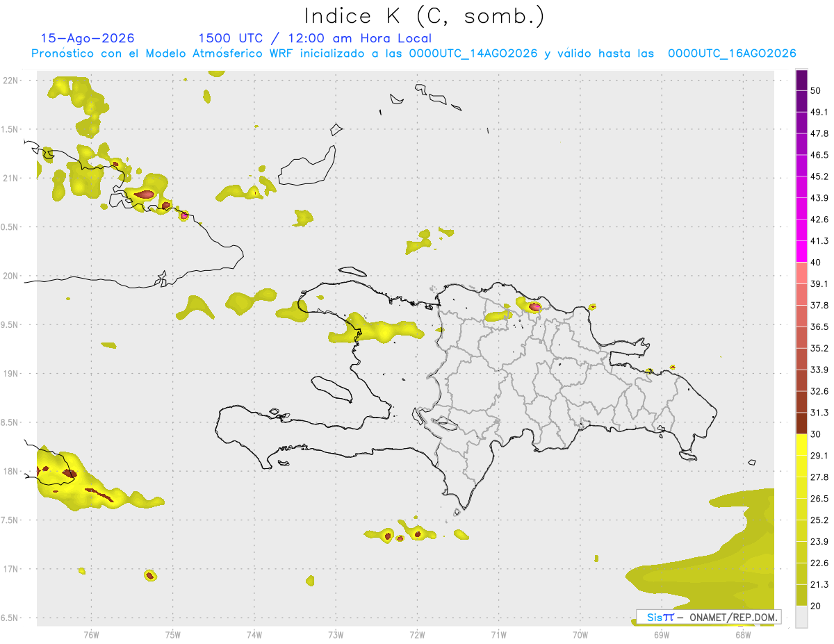Click the colorbar value "30"
This screenshot has height=644, width=834.
tap(816, 434)
